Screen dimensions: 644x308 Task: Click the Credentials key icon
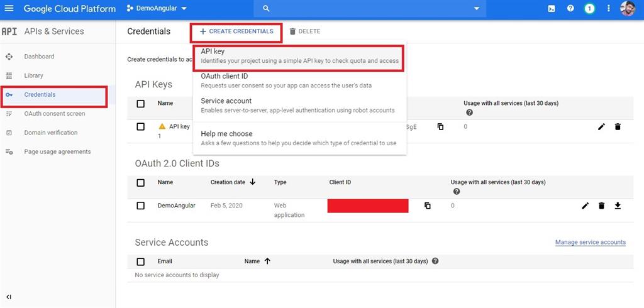tap(9, 95)
